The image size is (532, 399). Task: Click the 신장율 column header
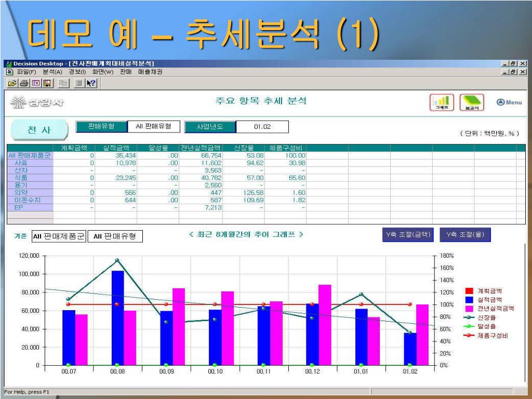(243, 148)
